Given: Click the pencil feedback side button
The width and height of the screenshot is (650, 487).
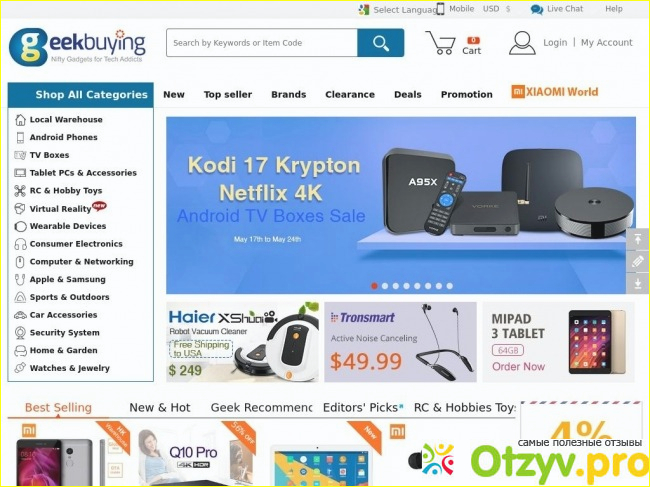Looking at the screenshot, I should click(637, 261).
